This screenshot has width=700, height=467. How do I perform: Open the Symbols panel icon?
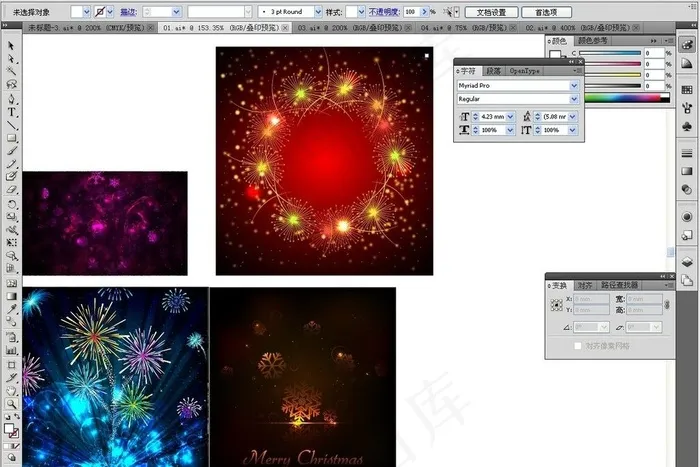687,127
